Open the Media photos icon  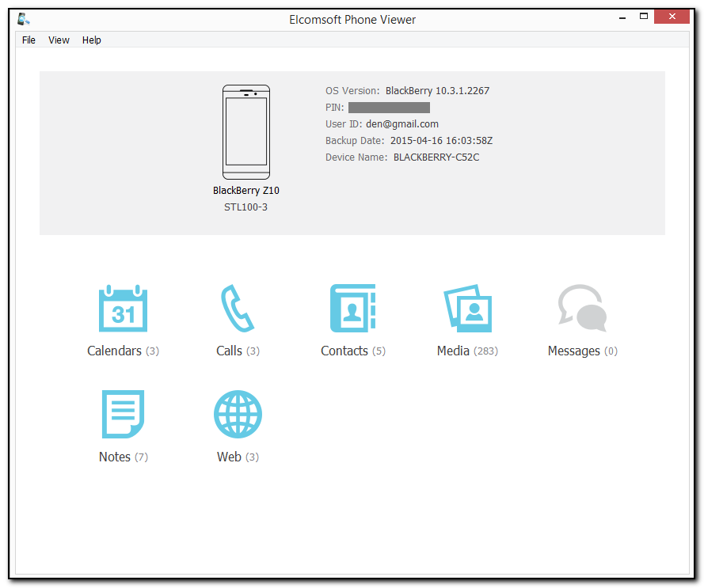click(x=467, y=309)
